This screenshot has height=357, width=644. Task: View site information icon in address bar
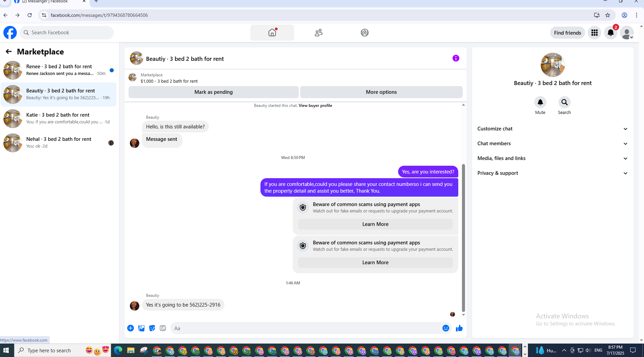(44, 15)
